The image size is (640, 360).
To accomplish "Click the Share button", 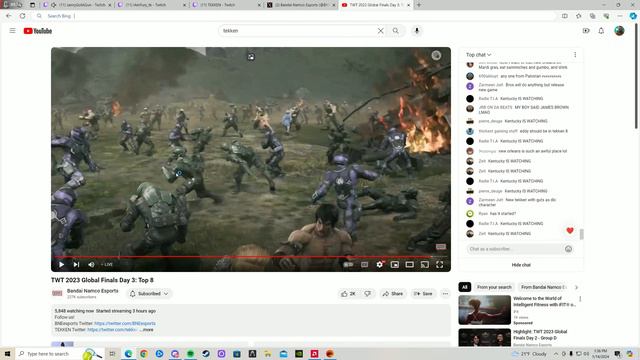I will [393, 293].
